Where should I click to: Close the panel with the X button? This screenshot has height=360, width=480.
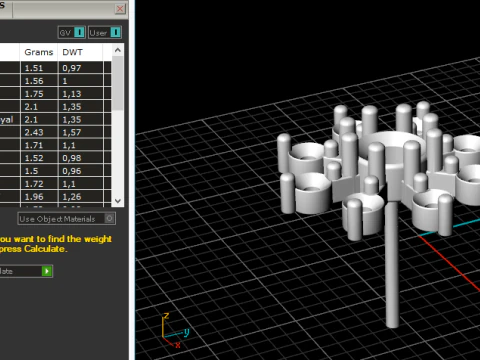(120, 9)
